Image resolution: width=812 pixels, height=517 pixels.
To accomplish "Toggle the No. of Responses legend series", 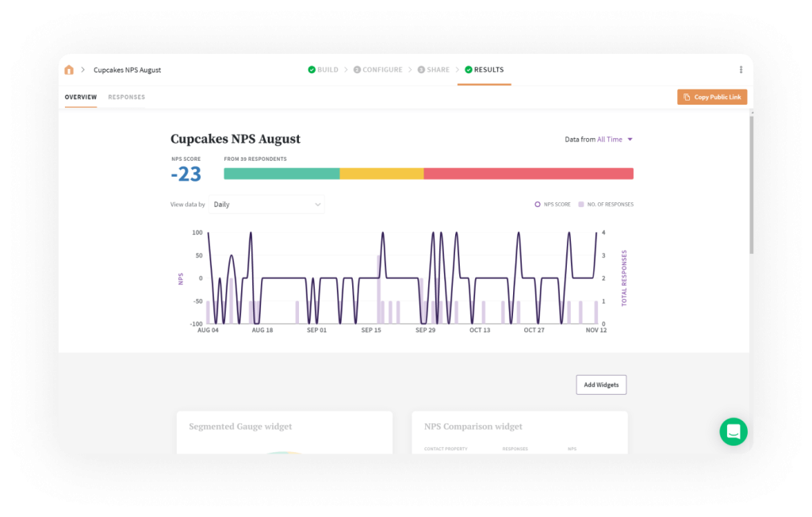I will tap(607, 205).
